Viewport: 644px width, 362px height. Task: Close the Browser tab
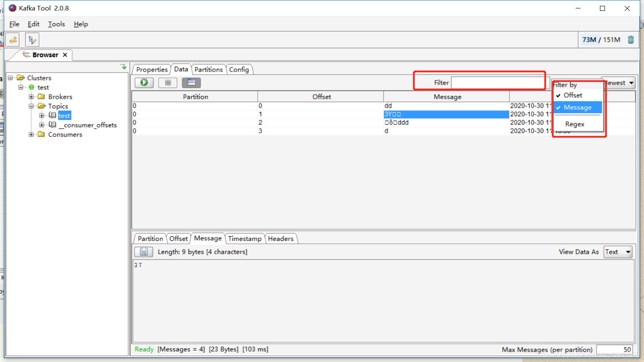pos(65,55)
